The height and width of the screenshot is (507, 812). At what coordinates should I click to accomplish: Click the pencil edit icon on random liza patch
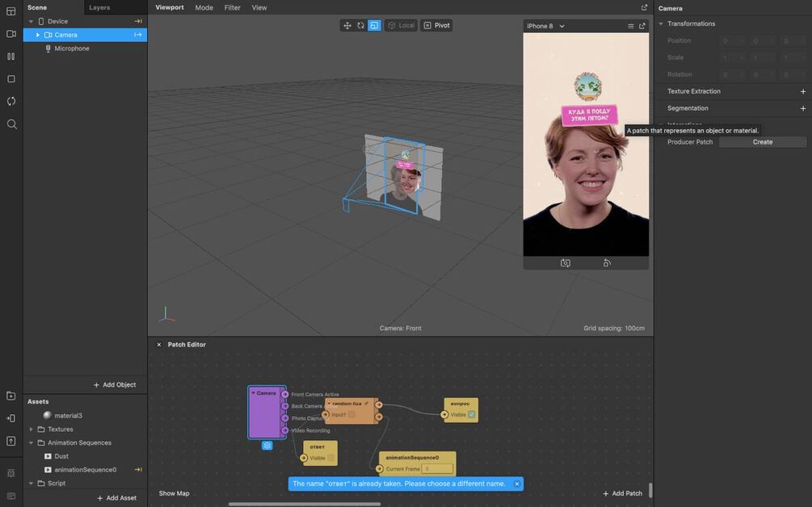coord(366,404)
